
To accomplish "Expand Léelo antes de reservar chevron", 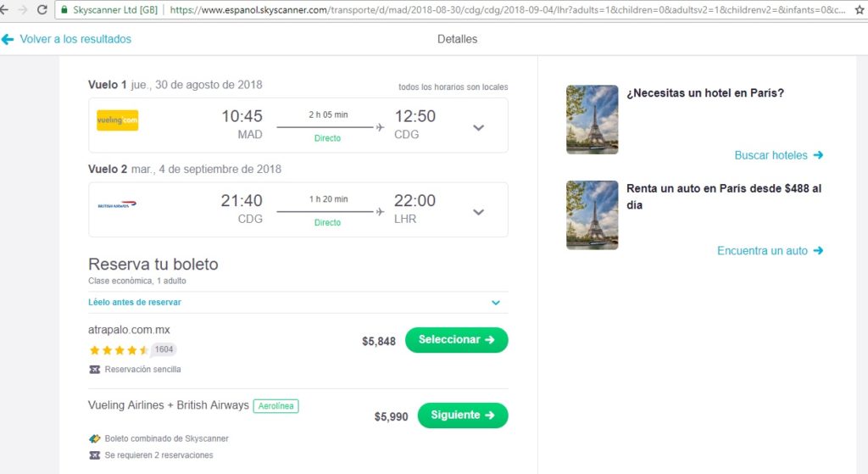I will pos(496,303).
